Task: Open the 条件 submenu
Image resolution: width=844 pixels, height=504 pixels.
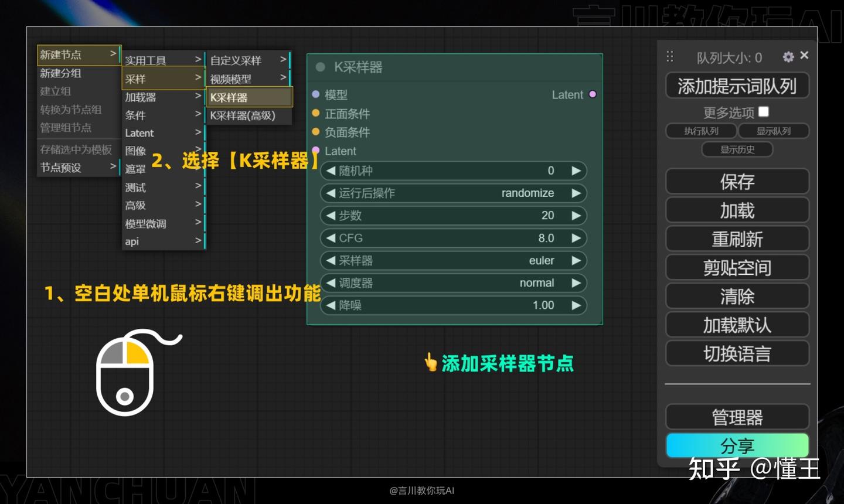Action: point(163,115)
